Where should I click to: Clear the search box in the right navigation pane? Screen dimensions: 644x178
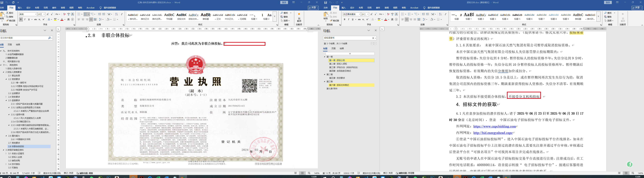click(373, 38)
